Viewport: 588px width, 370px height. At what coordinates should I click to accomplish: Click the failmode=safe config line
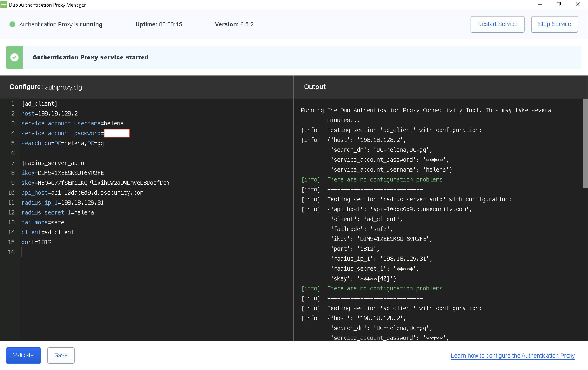point(43,222)
